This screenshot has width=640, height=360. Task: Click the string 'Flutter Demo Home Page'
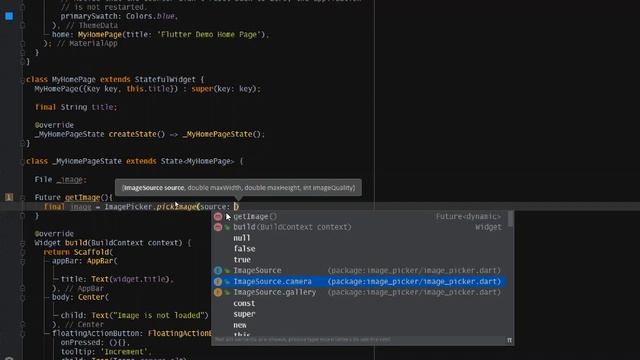click(x=209, y=35)
